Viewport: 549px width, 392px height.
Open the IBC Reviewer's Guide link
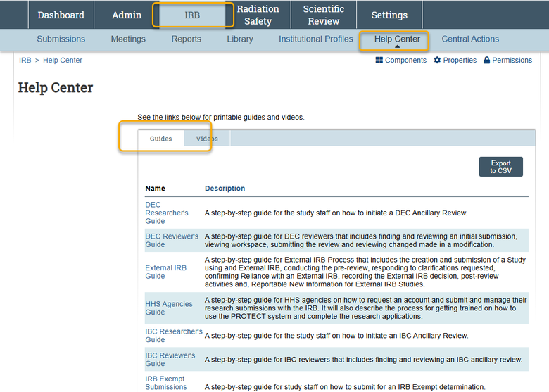170,360
